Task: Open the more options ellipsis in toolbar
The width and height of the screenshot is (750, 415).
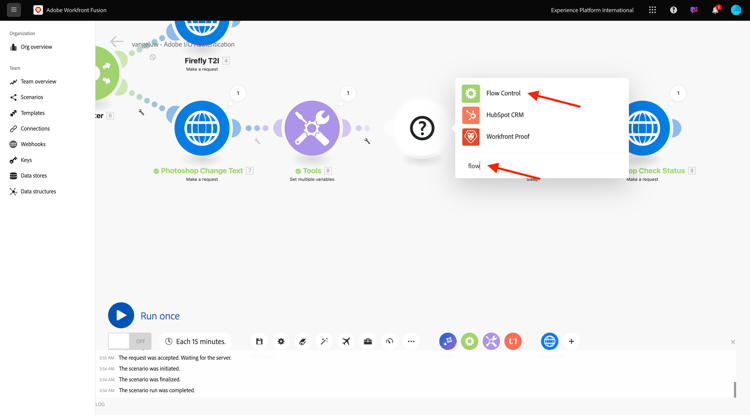Action: 411,341
